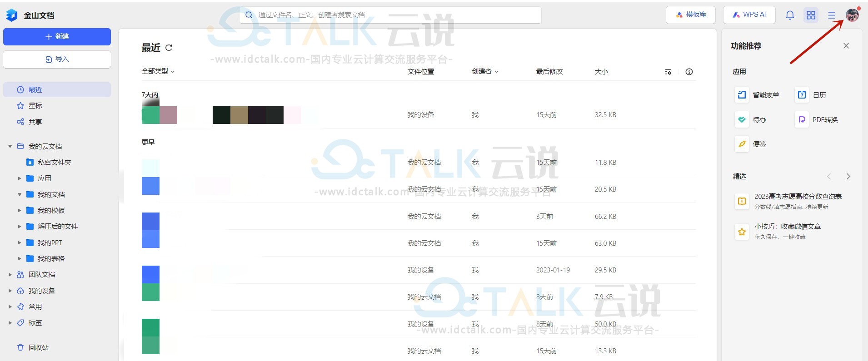Click the 大小 column header
Viewport: 868px width, 361px height.
point(601,71)
